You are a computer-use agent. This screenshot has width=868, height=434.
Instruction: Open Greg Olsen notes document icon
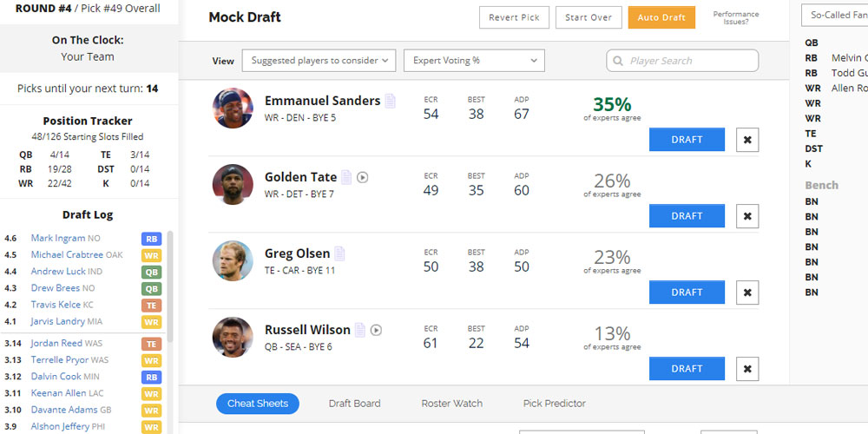click(339, 253)
